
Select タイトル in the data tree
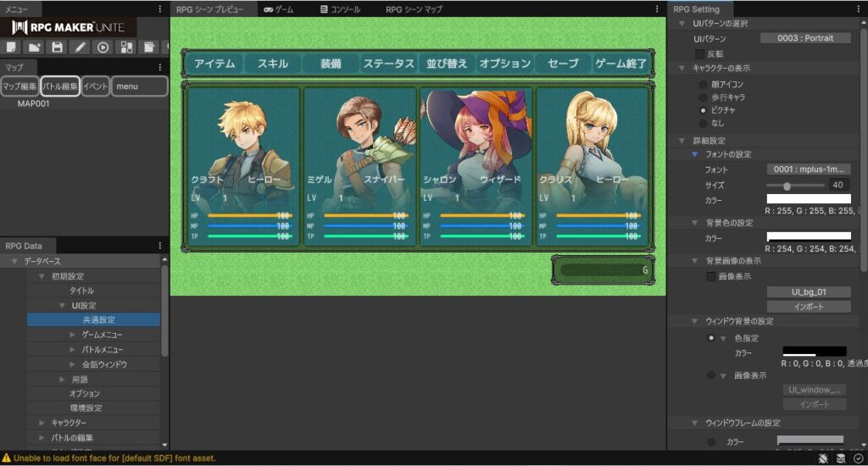(81, 291)
